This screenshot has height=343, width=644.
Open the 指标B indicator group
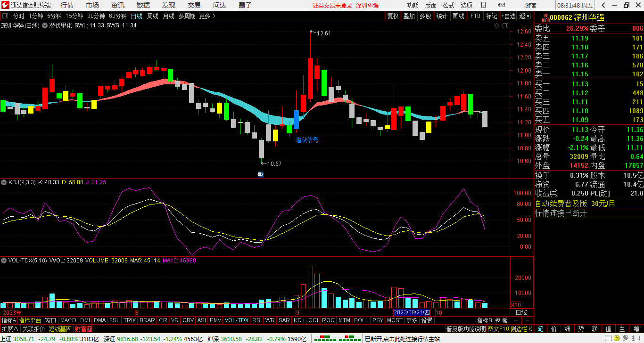(484, 320)
